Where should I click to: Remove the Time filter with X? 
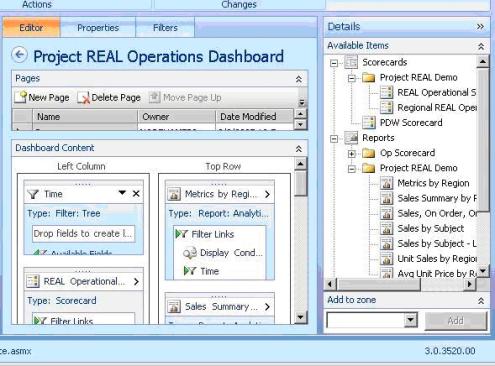click(136, 194)
